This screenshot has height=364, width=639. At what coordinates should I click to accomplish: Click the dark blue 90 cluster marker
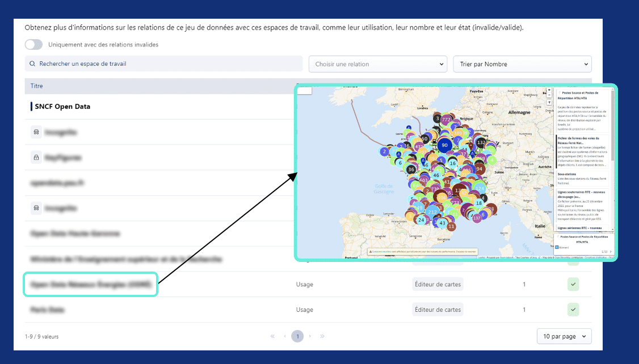click(444, 145)
